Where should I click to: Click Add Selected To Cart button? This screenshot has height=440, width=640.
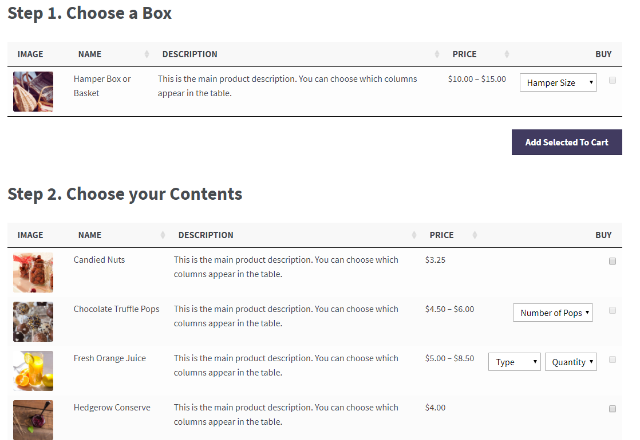point(567,142)
